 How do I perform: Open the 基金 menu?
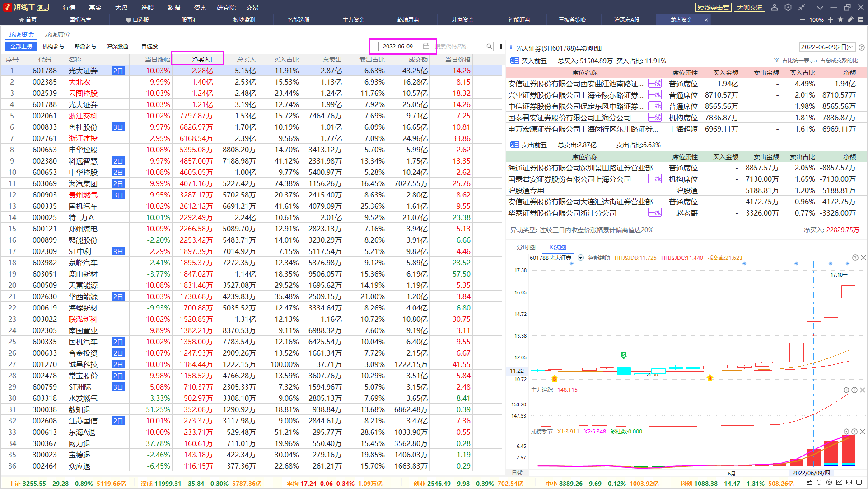point(95,8)
